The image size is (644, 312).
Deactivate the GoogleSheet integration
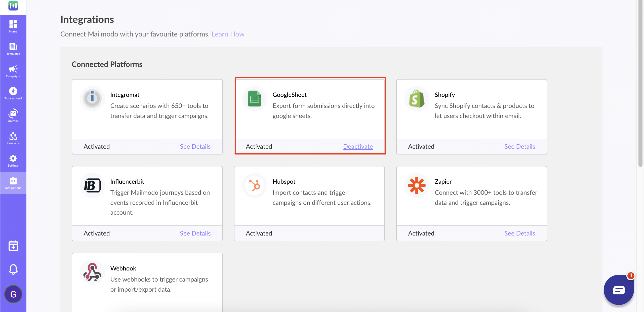358,146
